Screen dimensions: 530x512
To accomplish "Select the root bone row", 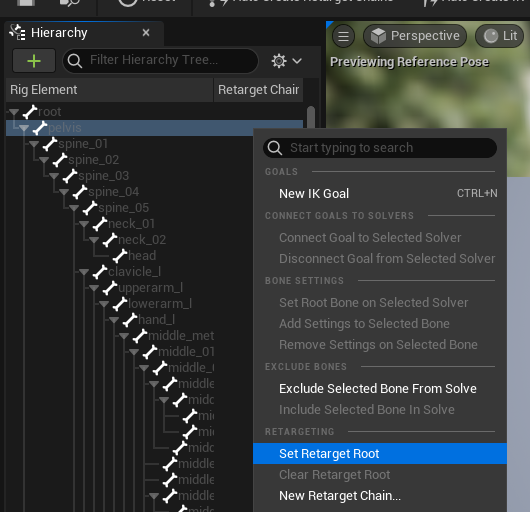I will (154, 112).
